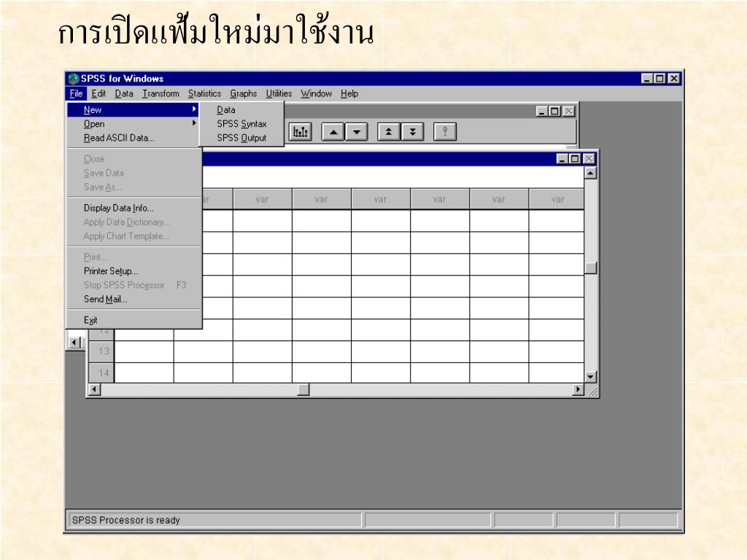Click the Close menu item
Screen dimensions: 747x560
pyautogui.click(x=133, y=158)
